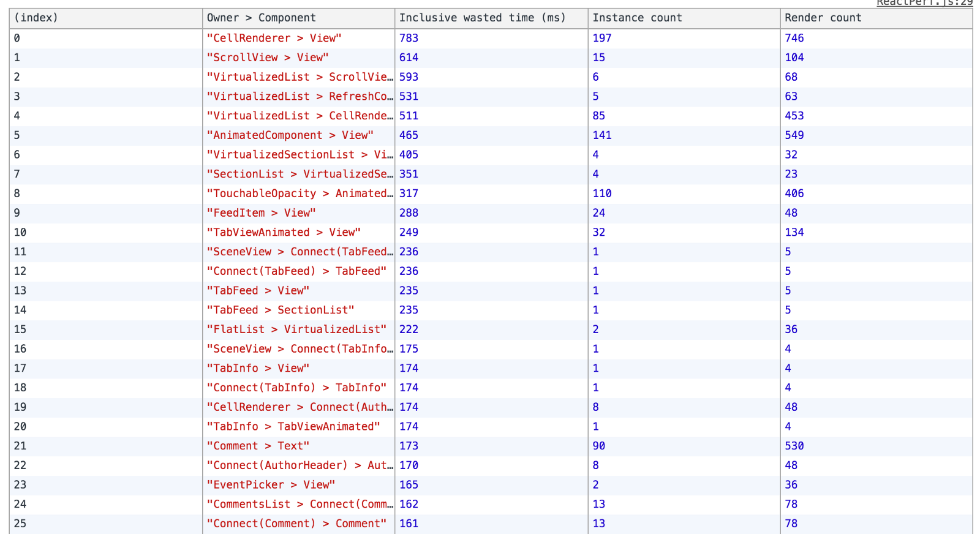Screen dimensions: 980x534
Task: Sort by the Render count column header
Action: pyautogui.click(x=823, y=18)
